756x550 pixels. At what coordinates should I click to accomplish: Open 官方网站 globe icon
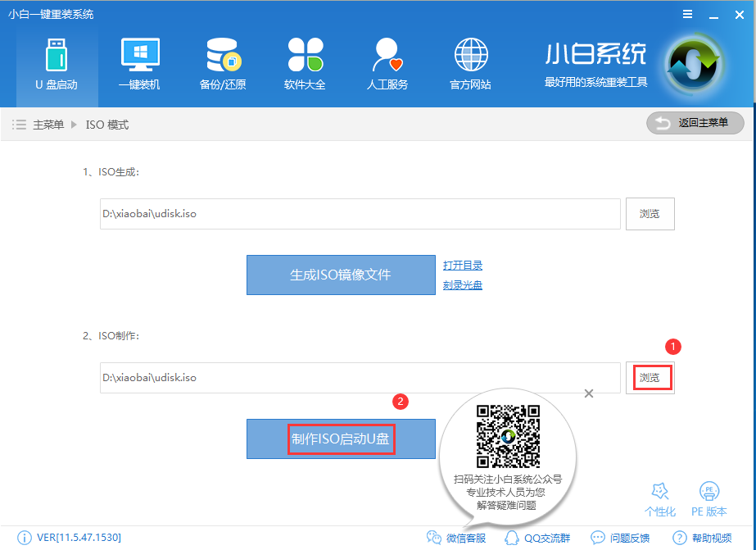point(471,55)
